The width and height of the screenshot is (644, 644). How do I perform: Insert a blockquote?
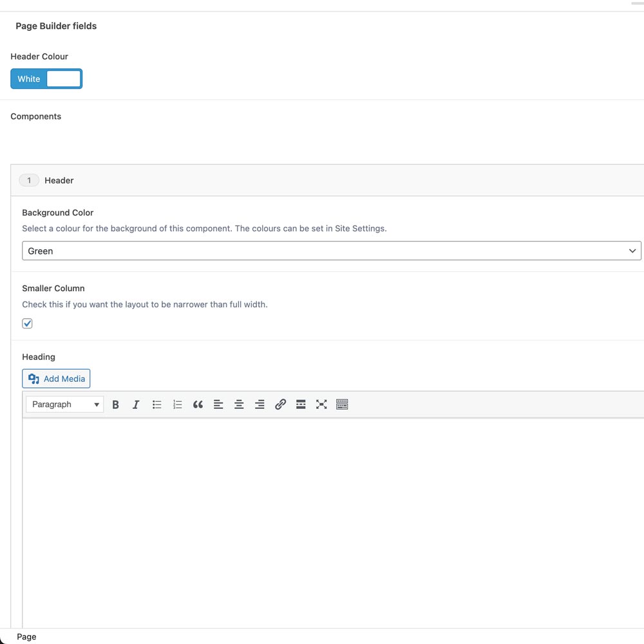(x=198, y=404)
